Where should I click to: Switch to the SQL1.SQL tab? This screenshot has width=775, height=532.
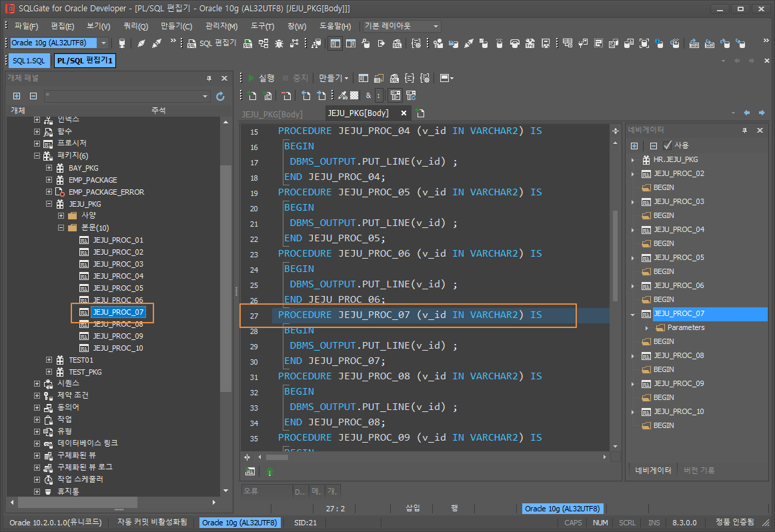point(29,60)
